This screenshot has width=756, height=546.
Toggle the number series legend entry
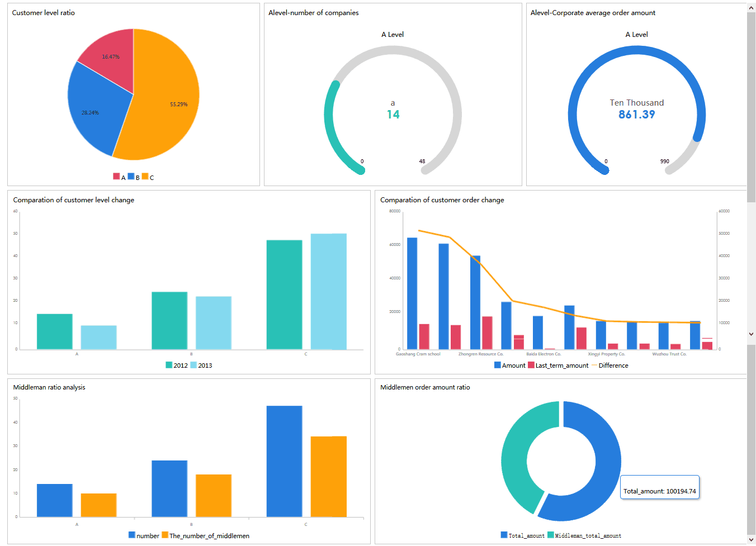point(144,536)
